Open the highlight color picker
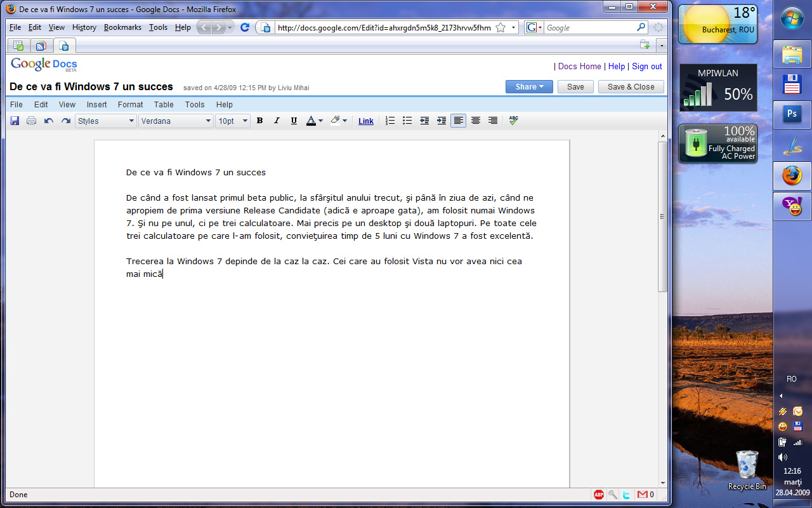The width and height of the screenshot is (812, 508). tap(339, 121)
